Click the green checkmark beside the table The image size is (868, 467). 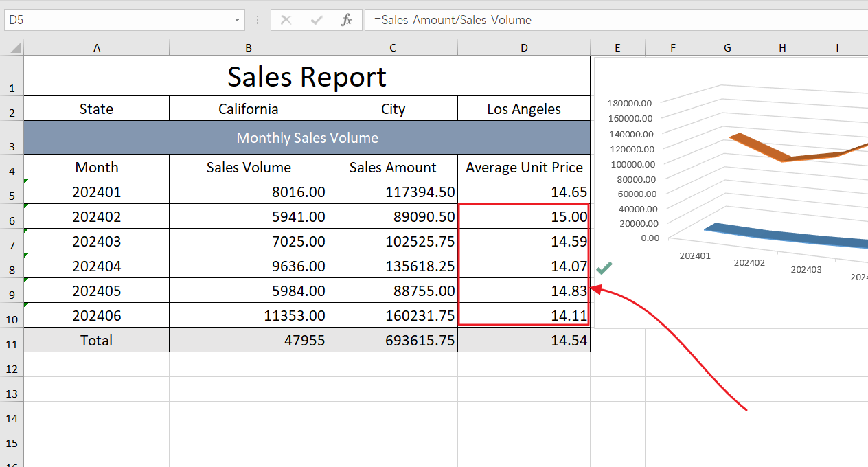604,268
